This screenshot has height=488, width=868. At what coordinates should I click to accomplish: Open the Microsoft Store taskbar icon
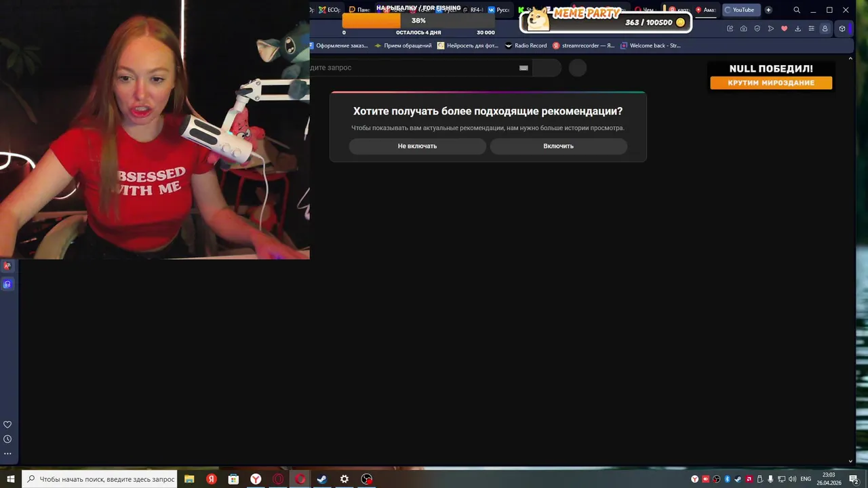pos(233,479)
